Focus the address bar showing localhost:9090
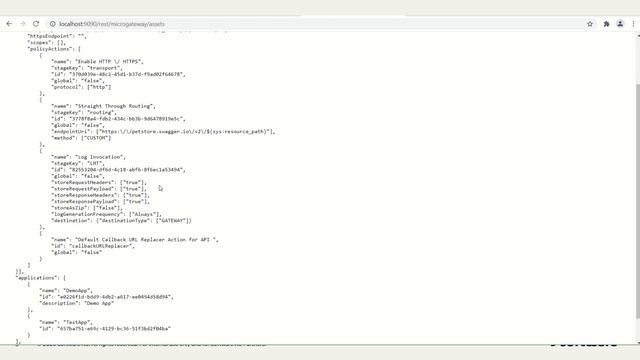Screen dimensions: 640x360 (318, 24)
